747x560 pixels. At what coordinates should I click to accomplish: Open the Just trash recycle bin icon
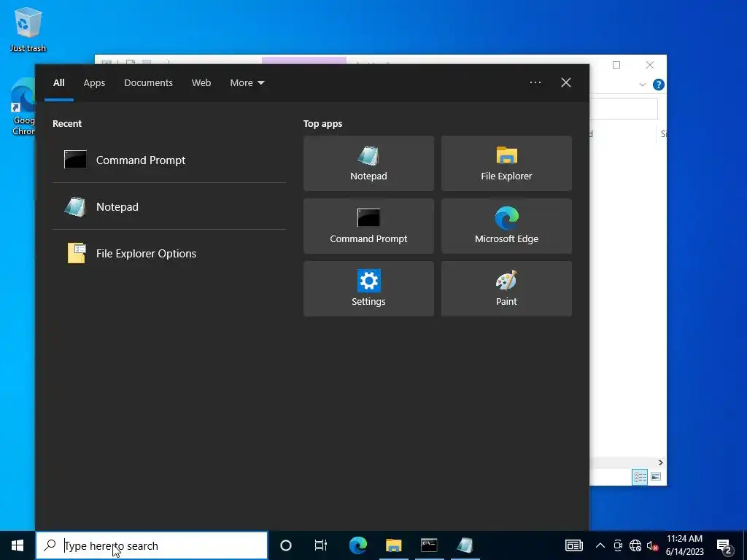[x=28, y=30]
